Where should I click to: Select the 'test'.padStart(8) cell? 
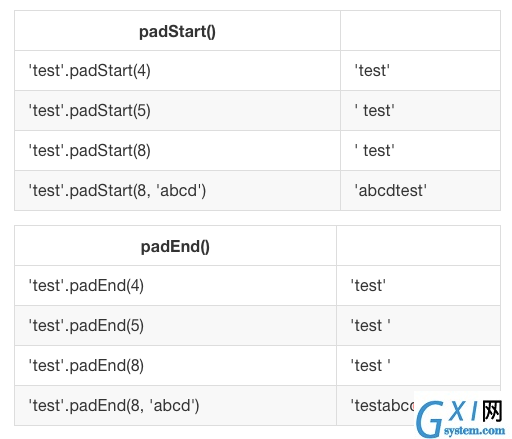[177, 151]
